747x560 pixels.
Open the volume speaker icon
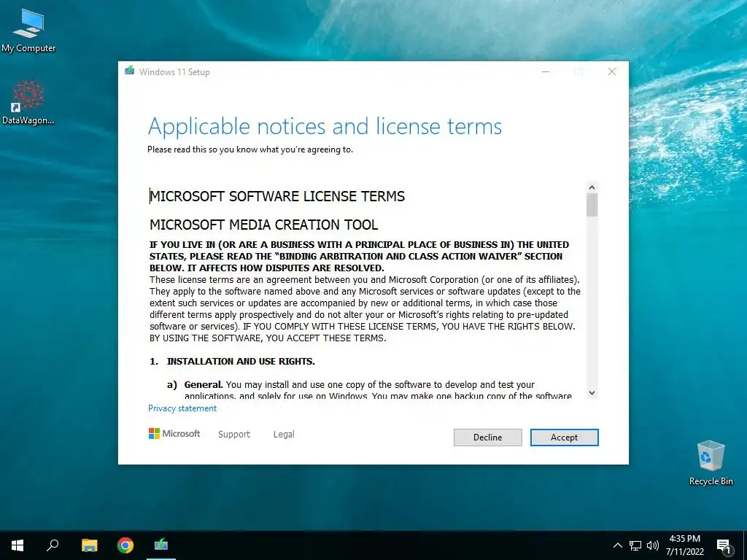[653, 545]
